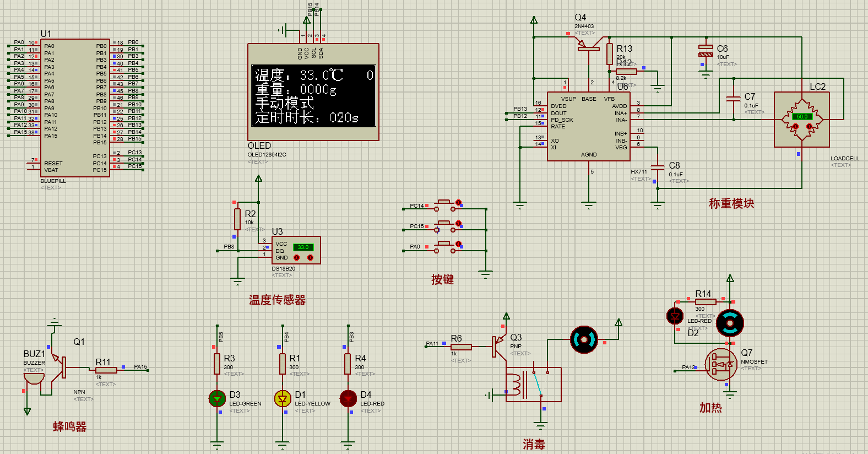Select the NMOSFET Q7 transistor
Screen dimensions: 868x454
pyautogui.click(x=721, y=365)
